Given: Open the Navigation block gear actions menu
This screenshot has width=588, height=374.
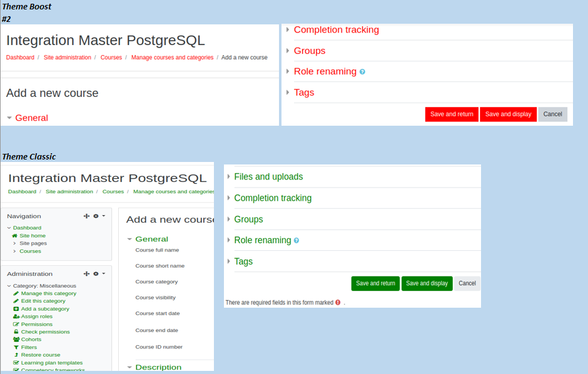Looking at the screenshot, I should pos(99,216).
